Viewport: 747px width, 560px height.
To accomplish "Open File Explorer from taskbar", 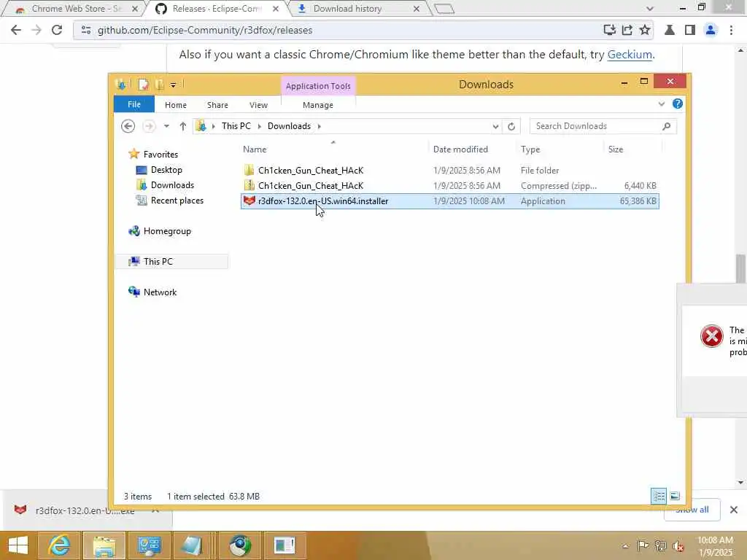I will pyautogui.click(x=104, y=545).
